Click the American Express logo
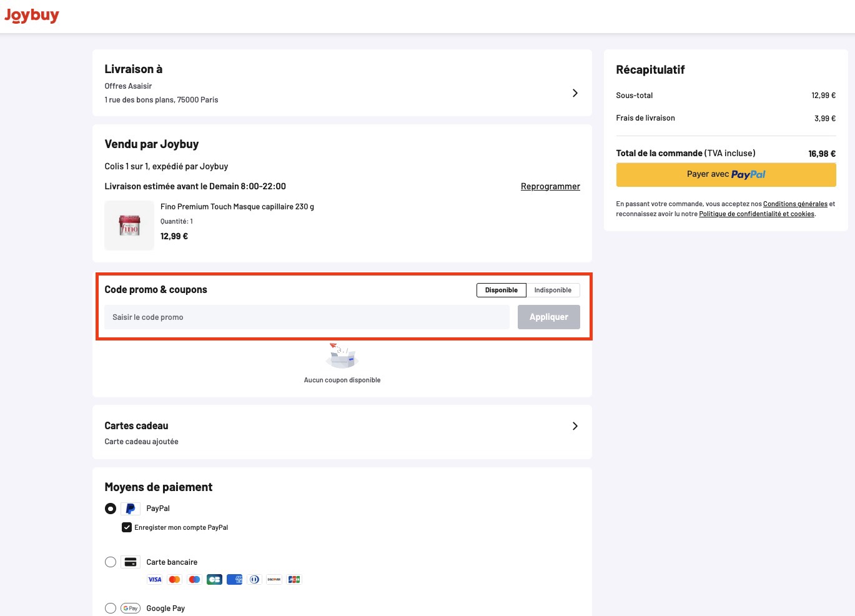 point(235,580)
